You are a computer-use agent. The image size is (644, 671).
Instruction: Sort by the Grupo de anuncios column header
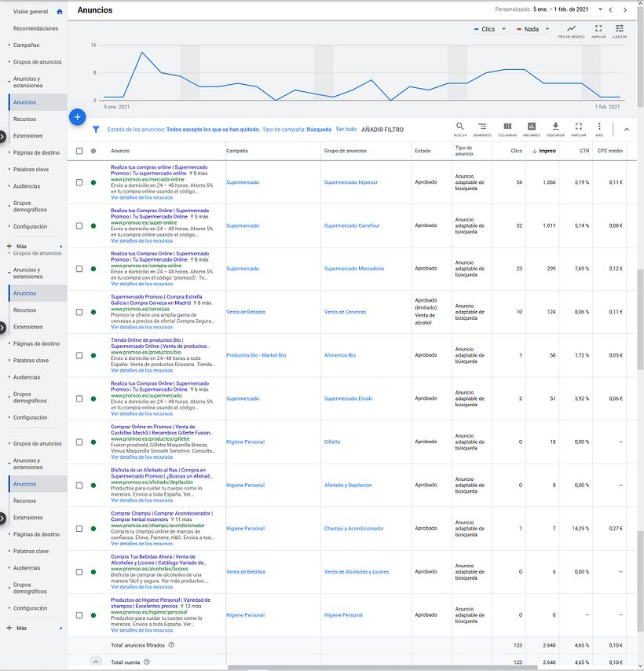click(346, 151)
